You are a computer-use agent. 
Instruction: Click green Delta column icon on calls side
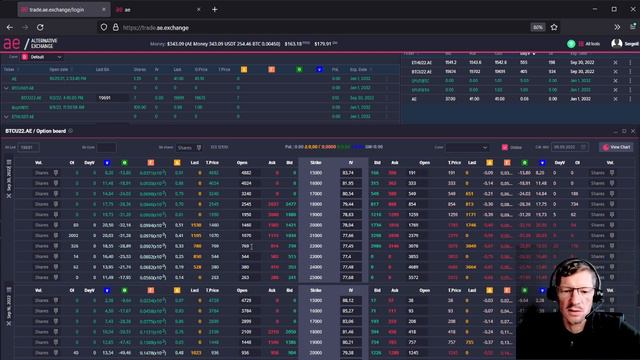[124, 162]
